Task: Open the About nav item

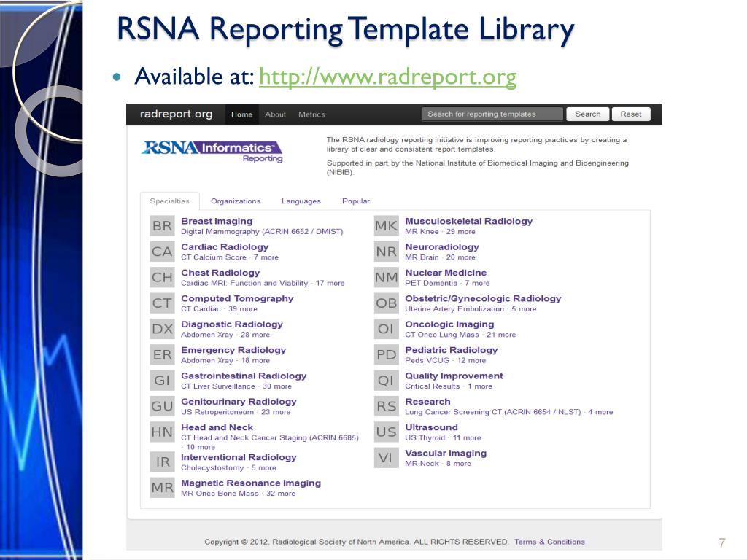Action: tap(275, 114)
